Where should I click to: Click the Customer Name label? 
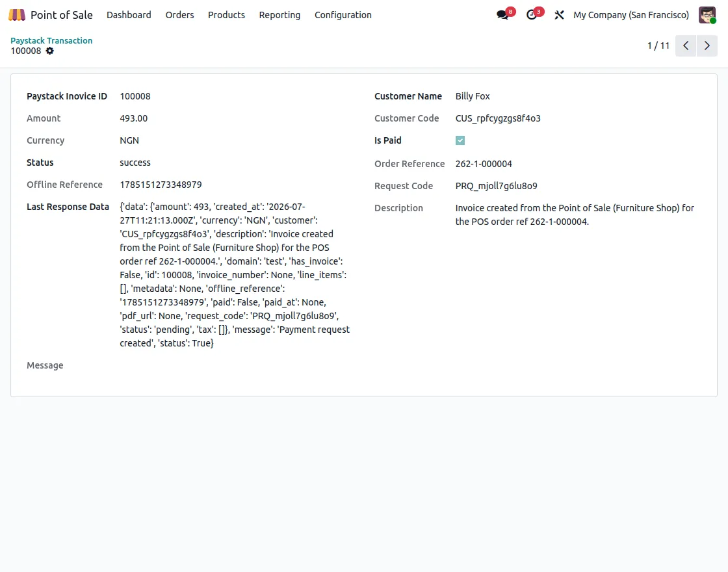[x=408, y=96]
